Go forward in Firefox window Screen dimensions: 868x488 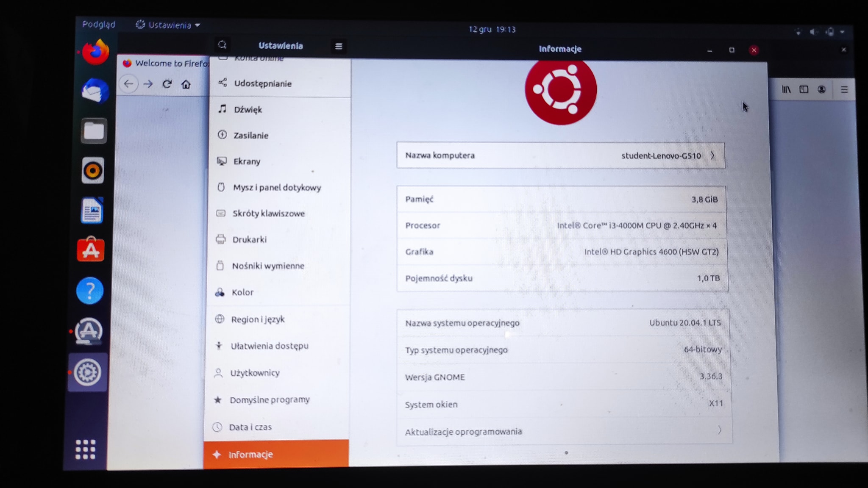point(148,84)
